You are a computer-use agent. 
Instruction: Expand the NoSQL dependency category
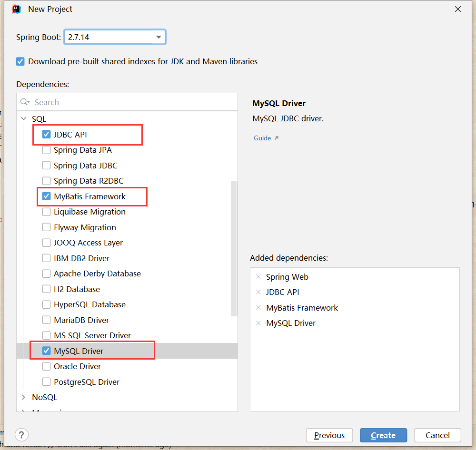[24, 397]
